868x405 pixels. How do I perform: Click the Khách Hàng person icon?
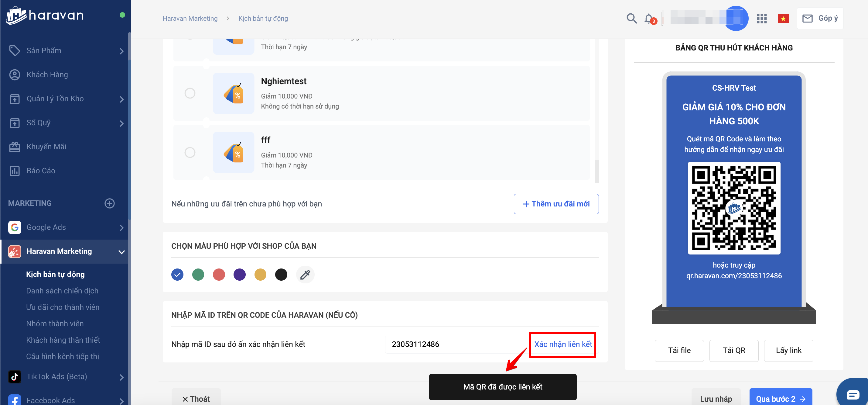click(15, 74)
